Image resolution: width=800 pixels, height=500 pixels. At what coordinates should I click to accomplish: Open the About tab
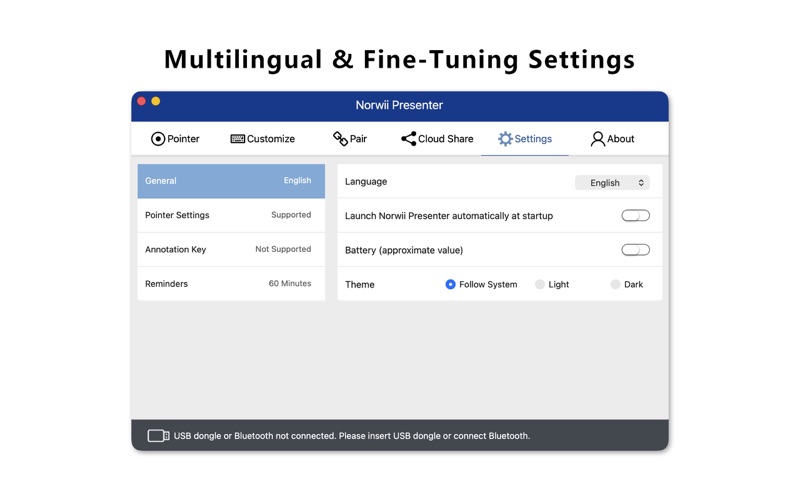[612, 139]
